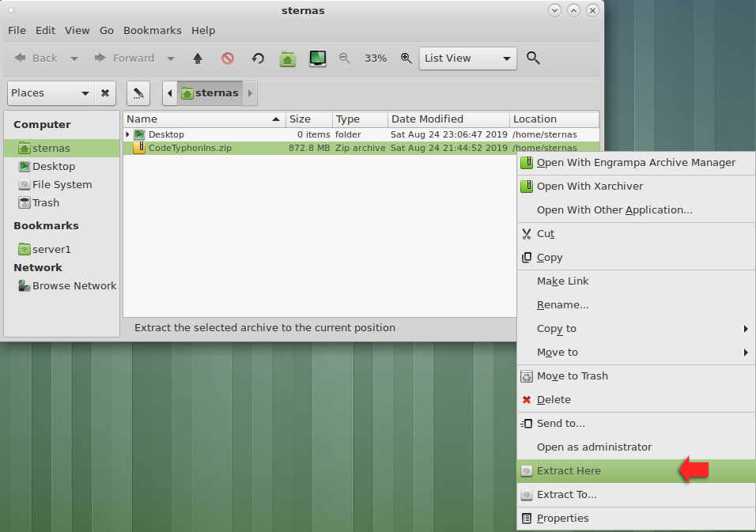Image resolution: width=756 pixels, height=532 pixels.
Task: Select Rename in context menu
Action: click(636, 304)
